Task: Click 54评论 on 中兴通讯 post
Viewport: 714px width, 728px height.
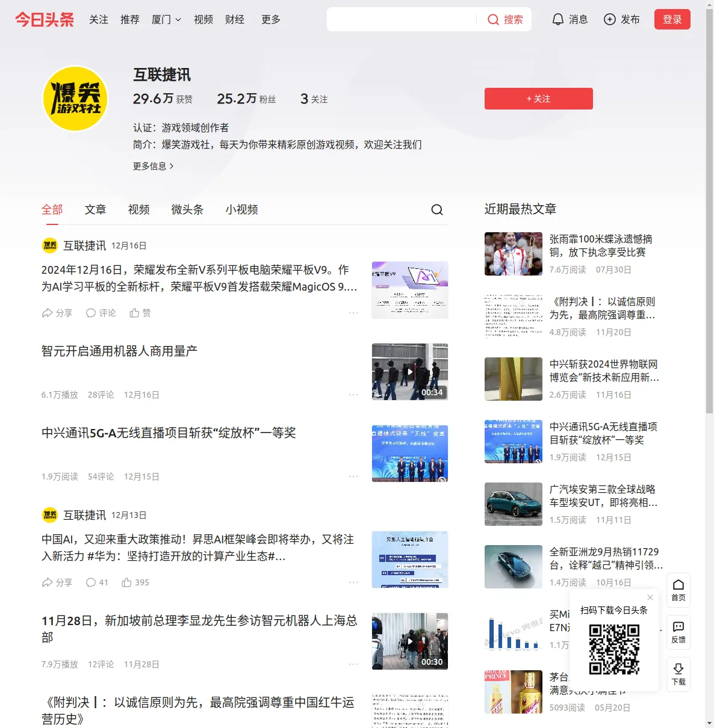Action: pos(101,477)
